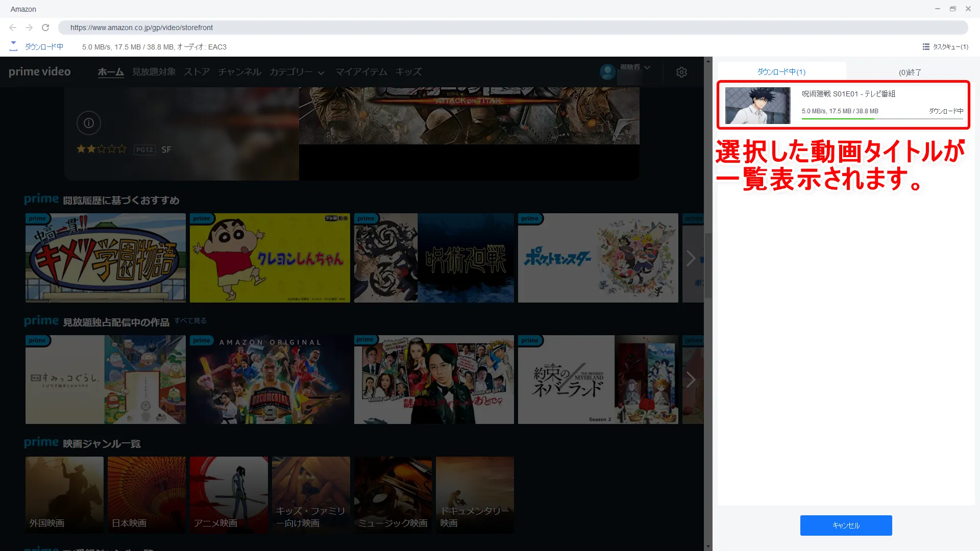
Task: Open the 約束のネバーランド thumbnail
Action: tap(598, 380)
